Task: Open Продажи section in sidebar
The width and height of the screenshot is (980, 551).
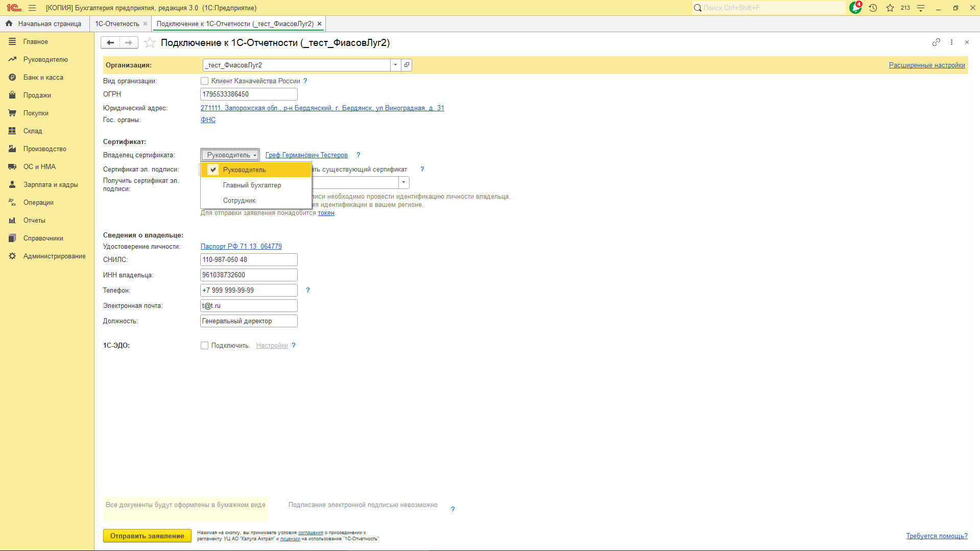Action: [x=47, y=95]
